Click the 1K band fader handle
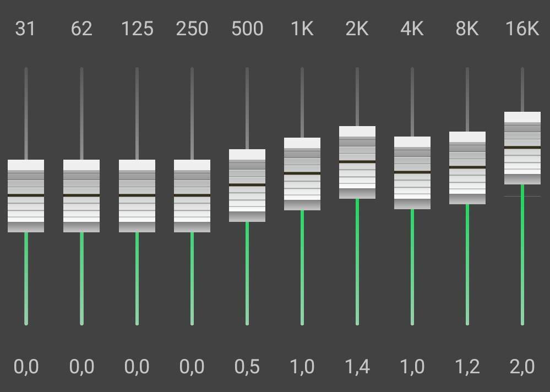The image size is (550, 392). 302,174
